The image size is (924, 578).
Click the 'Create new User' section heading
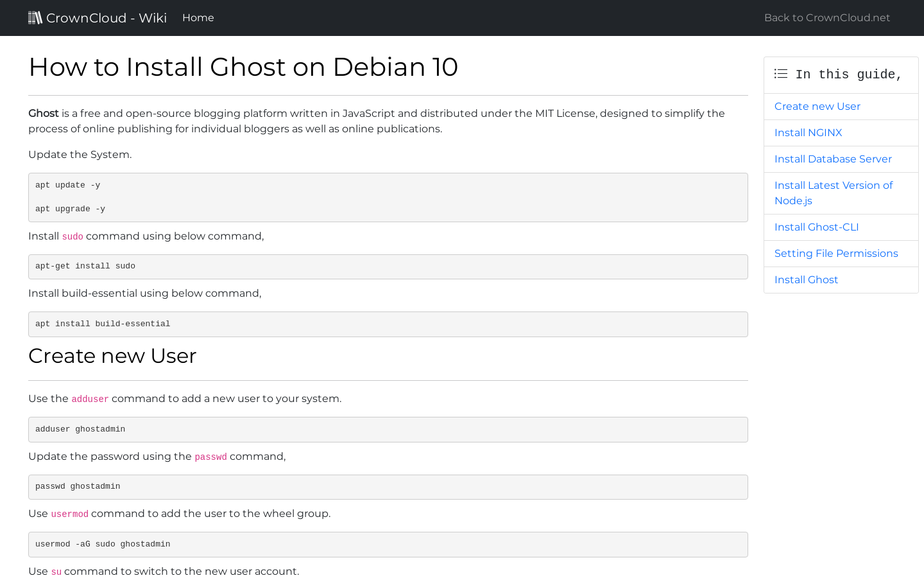pos(112,356)
